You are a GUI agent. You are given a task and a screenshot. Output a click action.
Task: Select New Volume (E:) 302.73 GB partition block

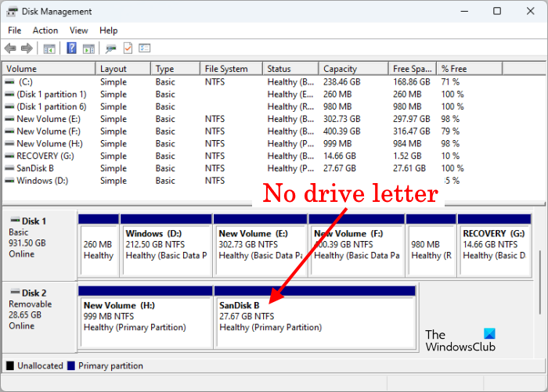[x=260, y=246]
